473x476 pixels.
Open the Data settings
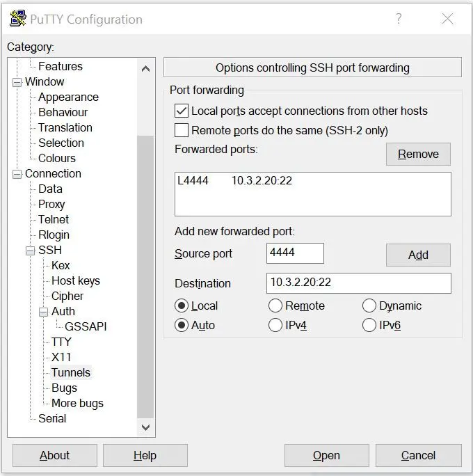tap(50, 189)
